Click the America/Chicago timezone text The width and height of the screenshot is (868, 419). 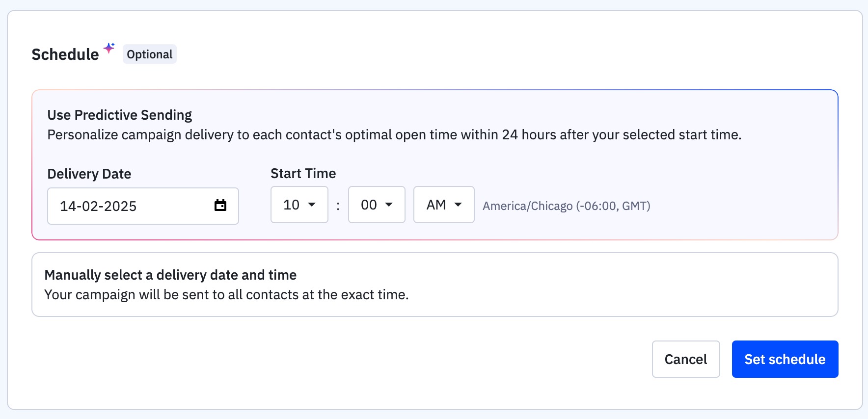pyautogui.click(x=566, y=206)
